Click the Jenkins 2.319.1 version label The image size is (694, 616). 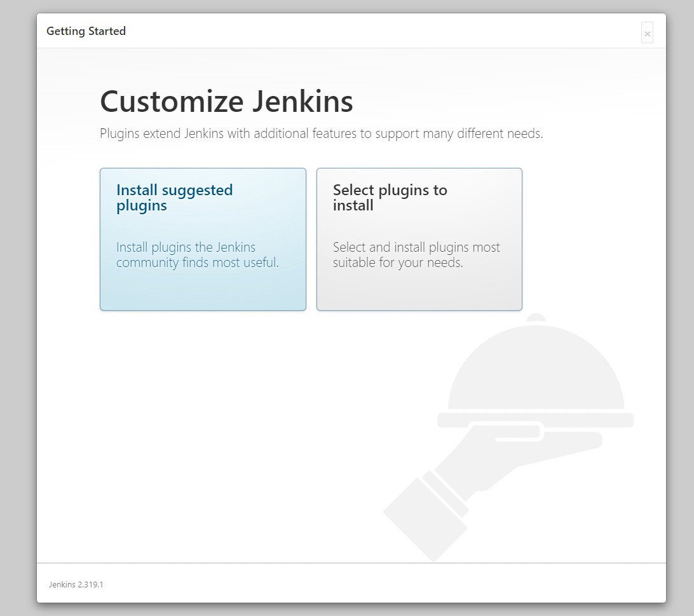[76, 585]
